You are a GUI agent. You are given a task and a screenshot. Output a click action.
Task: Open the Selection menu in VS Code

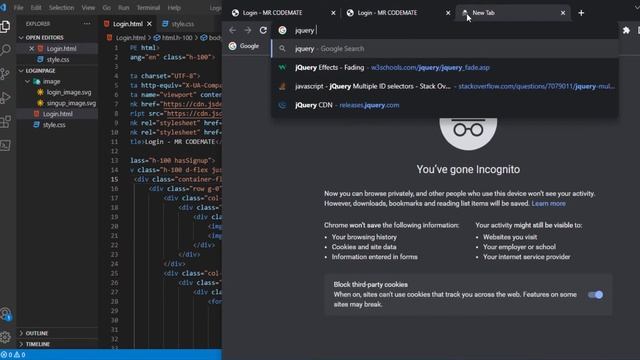click(x=62, y=8)
